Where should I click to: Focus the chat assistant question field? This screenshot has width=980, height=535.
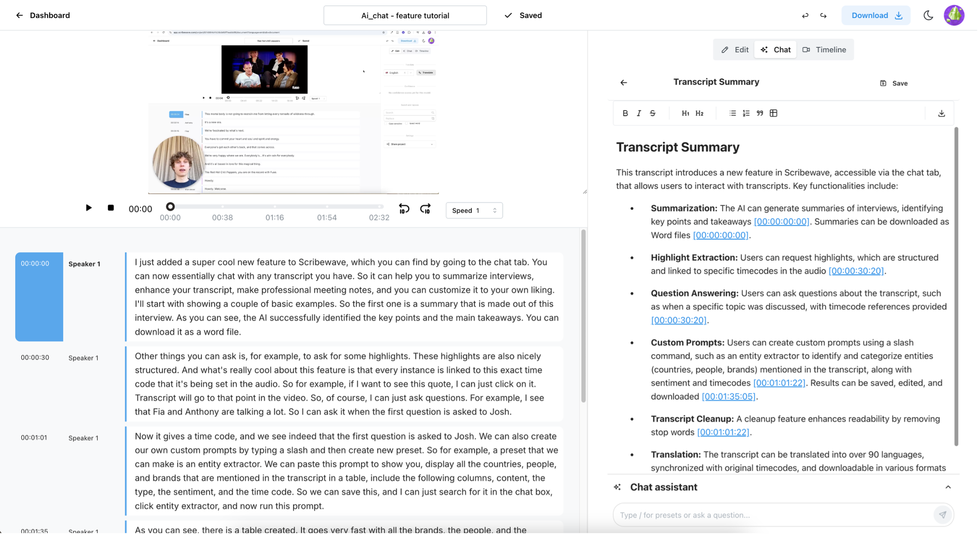(x=773, y=515)
